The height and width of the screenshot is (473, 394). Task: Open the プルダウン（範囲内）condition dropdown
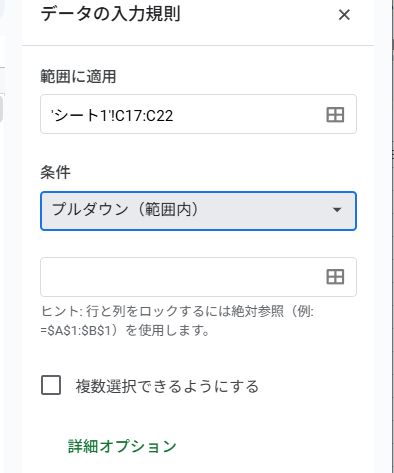(198, 211)
